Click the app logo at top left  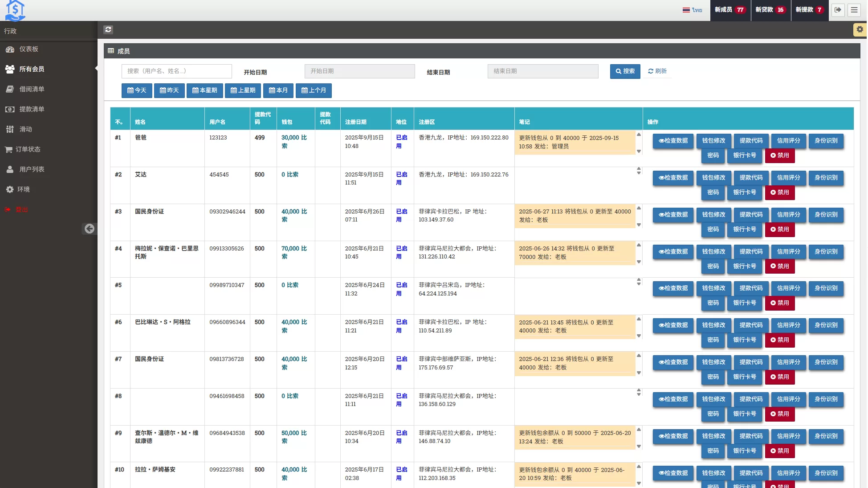15,10
